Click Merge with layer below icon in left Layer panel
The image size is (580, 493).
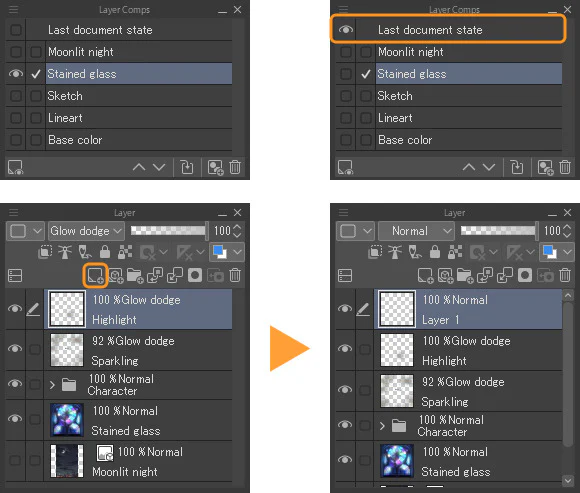tap(175, 276)
